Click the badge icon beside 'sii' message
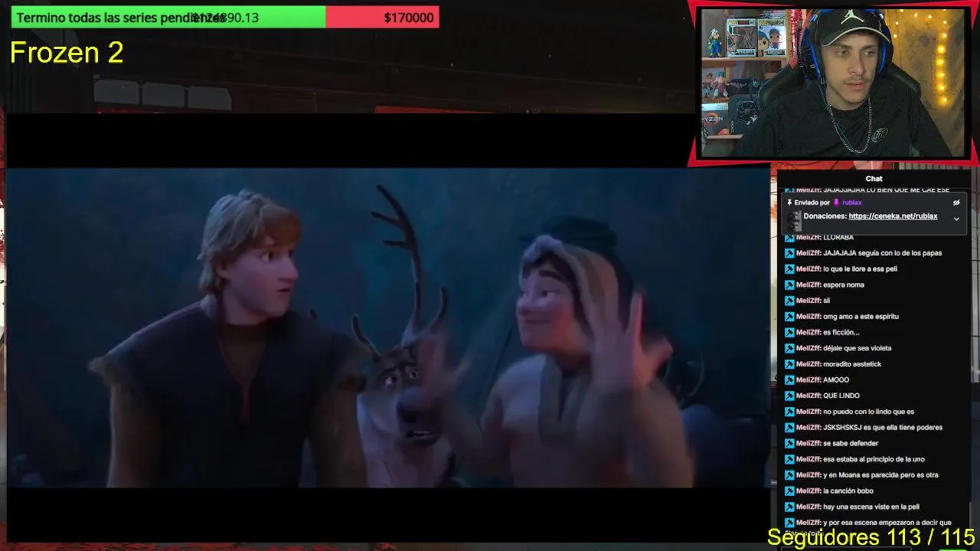This screenshot has width=980, height=551. pyautogui.click(x=789, y=301)
